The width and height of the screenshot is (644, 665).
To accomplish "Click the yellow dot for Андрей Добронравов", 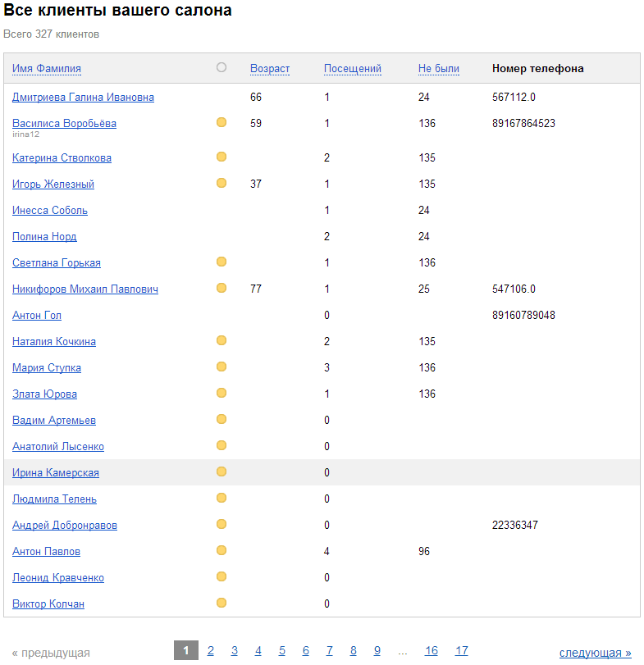I will pos(222,524).
